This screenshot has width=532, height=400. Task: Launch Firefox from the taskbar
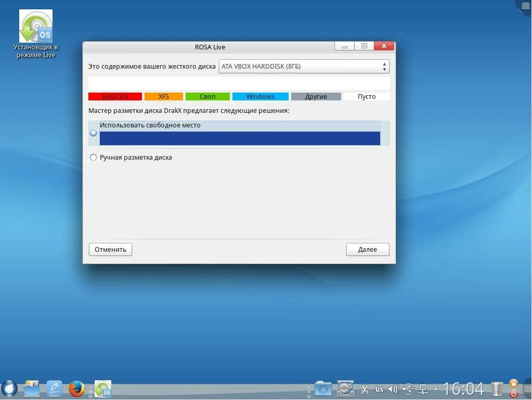coord(76,389)
